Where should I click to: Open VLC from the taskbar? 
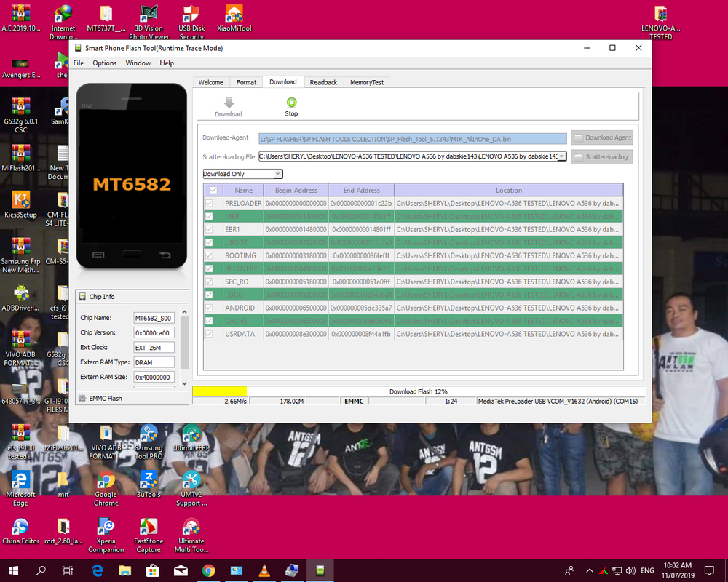[264, 570]
